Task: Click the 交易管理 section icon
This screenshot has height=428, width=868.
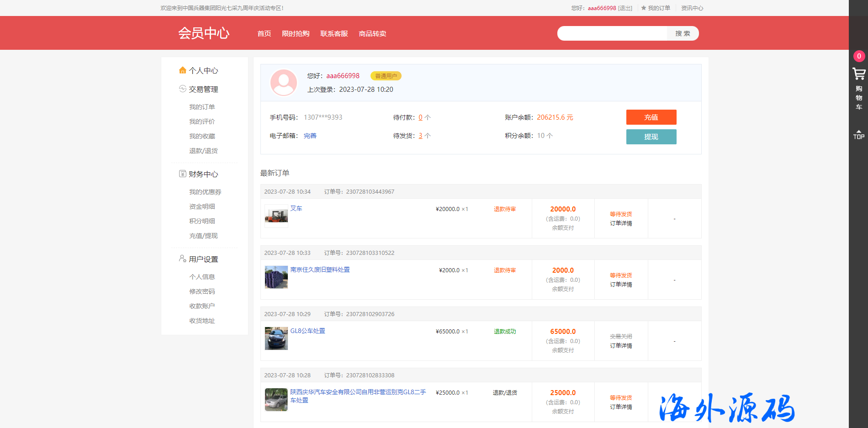Action: tap(183, 89)
